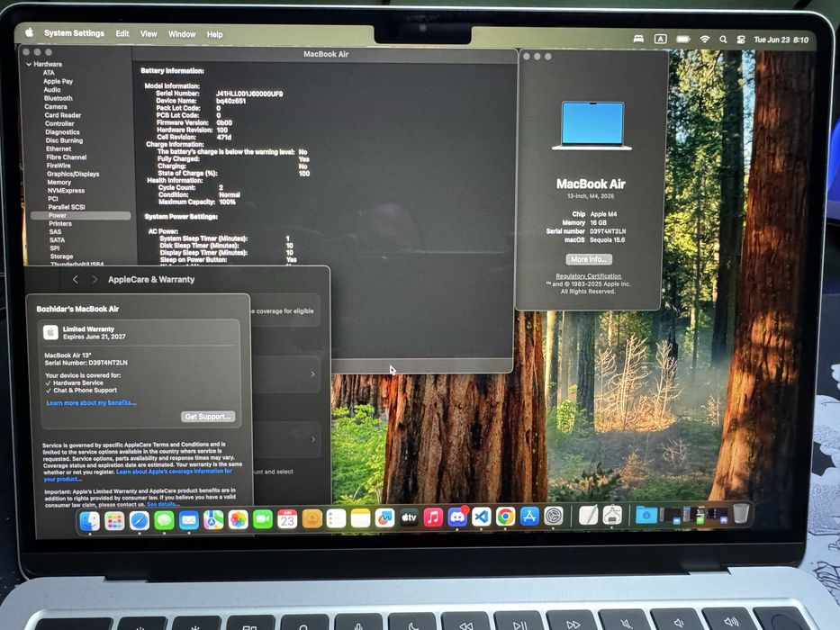Image resolution: width=840 pixels, height=630 pixels.
Task: Open See details link in warranty notice
Action: click(163, 505)
